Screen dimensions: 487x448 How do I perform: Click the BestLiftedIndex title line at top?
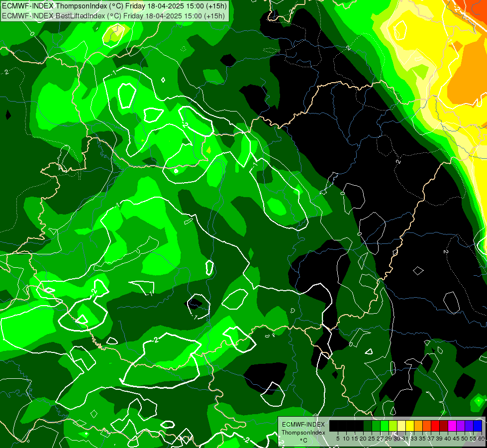(x=113, y=16)
